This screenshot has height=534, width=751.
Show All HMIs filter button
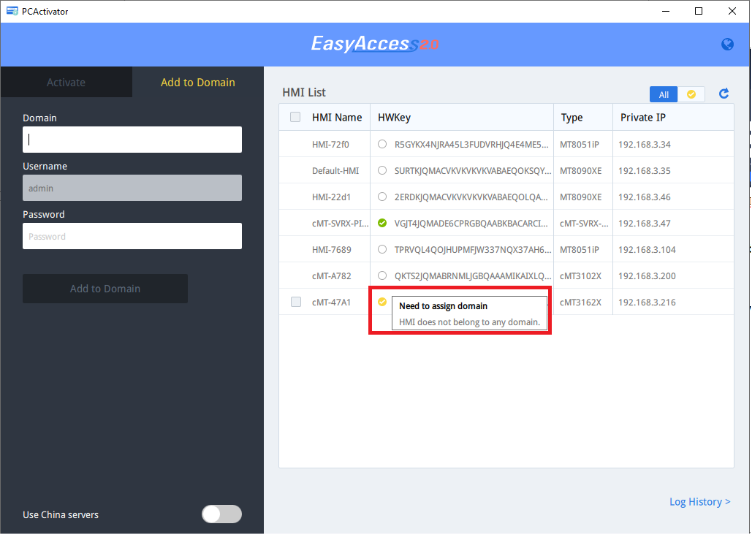663,94
